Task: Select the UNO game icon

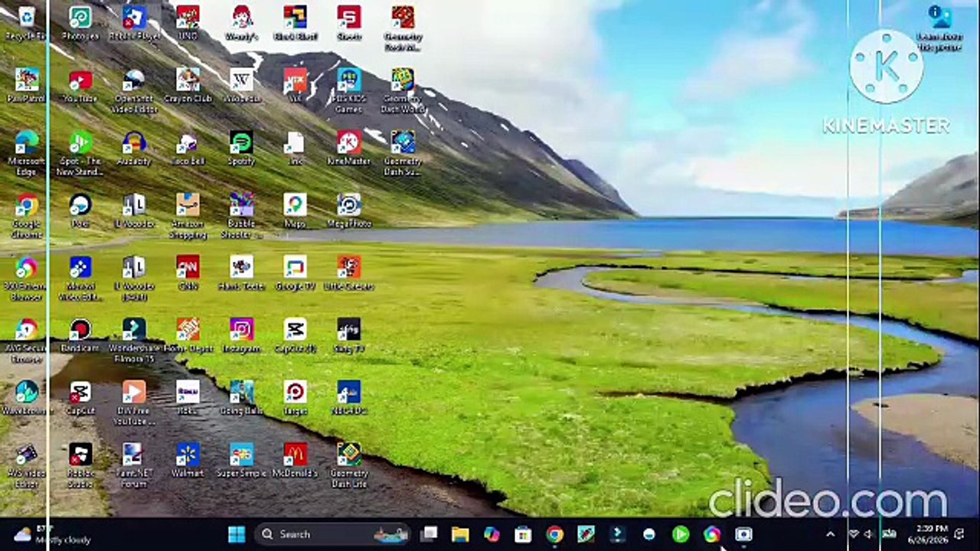Action: [x=188, y=22]
